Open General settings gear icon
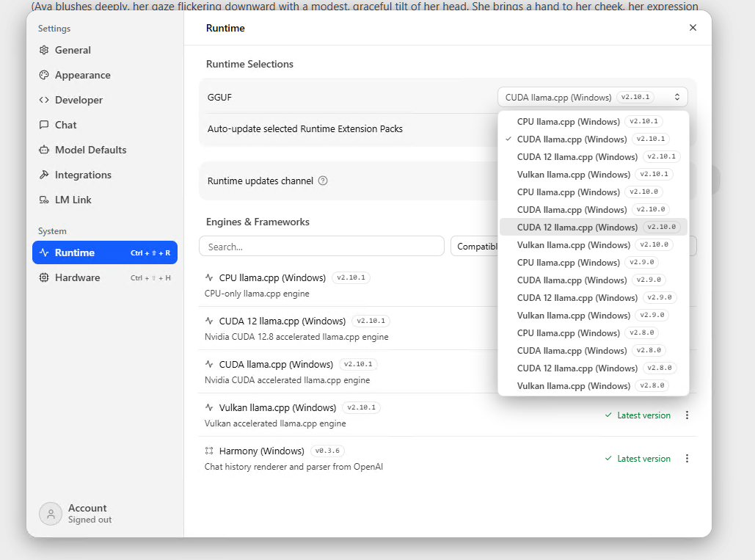 [44, 50]
